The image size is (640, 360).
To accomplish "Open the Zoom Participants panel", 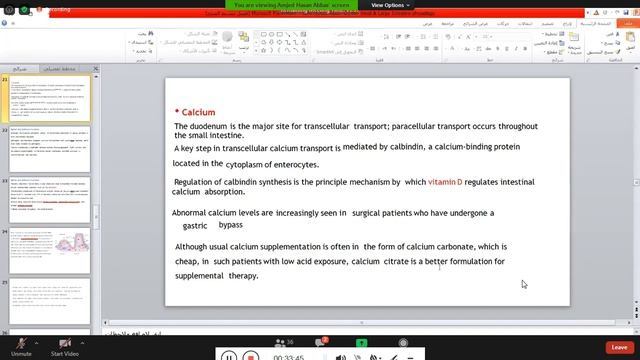I will pos(284,342).
